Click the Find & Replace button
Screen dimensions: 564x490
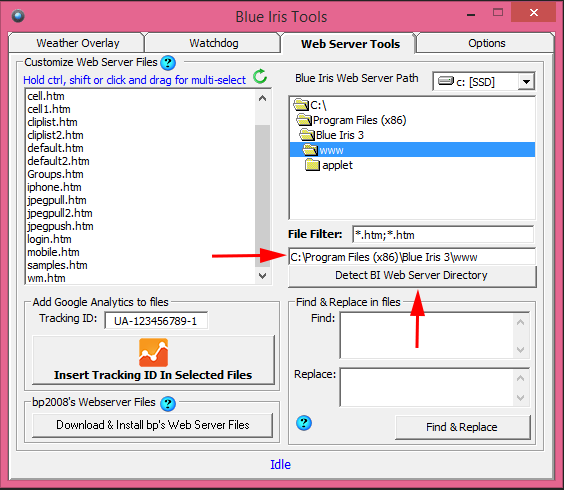pos(463,427)
